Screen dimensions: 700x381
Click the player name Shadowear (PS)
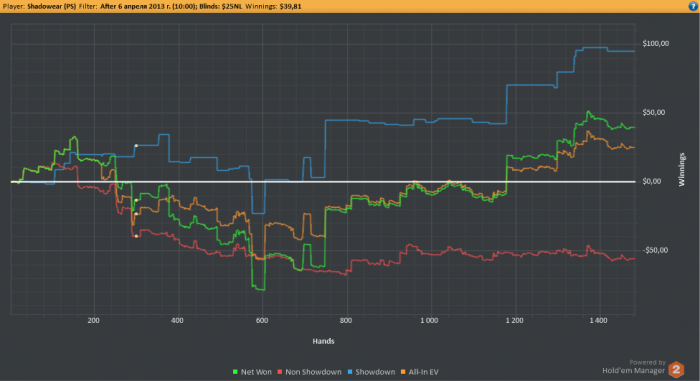point(51,6)
